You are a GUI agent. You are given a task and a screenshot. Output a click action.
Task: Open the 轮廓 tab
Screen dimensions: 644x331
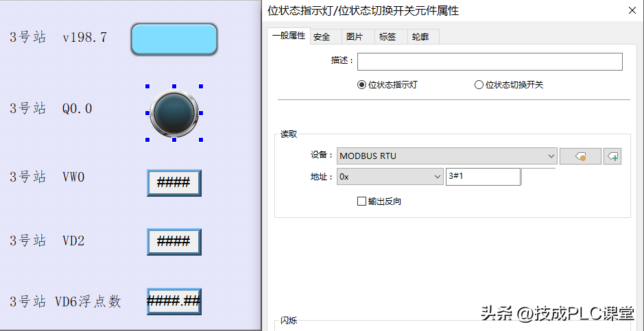tap(420, 37)
